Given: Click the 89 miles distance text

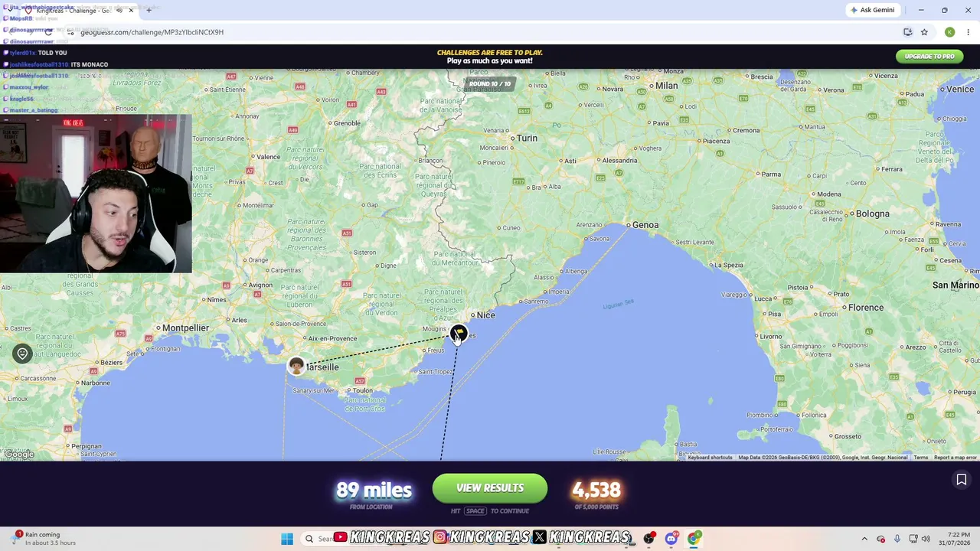Looking at the screenshot, I should click(374, 490).
